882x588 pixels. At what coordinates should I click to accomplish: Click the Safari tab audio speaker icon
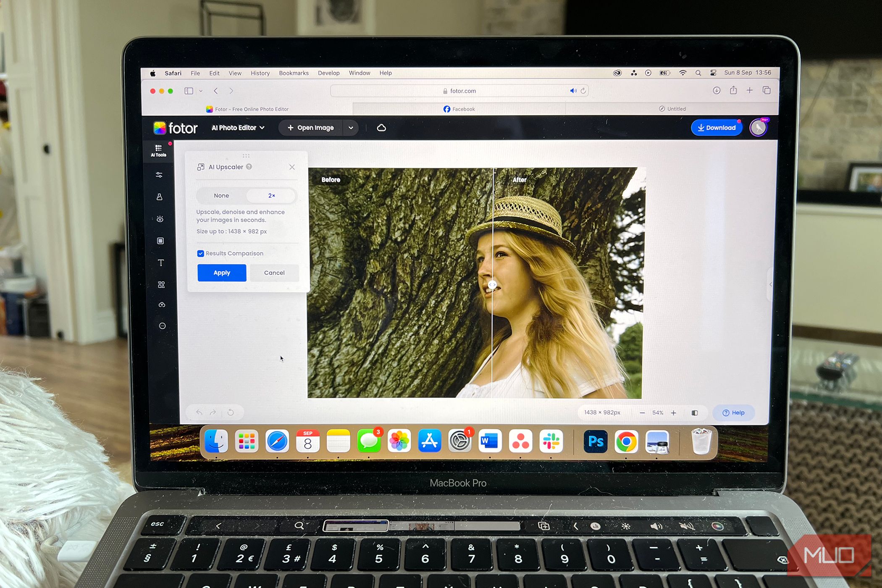point(573,91)
